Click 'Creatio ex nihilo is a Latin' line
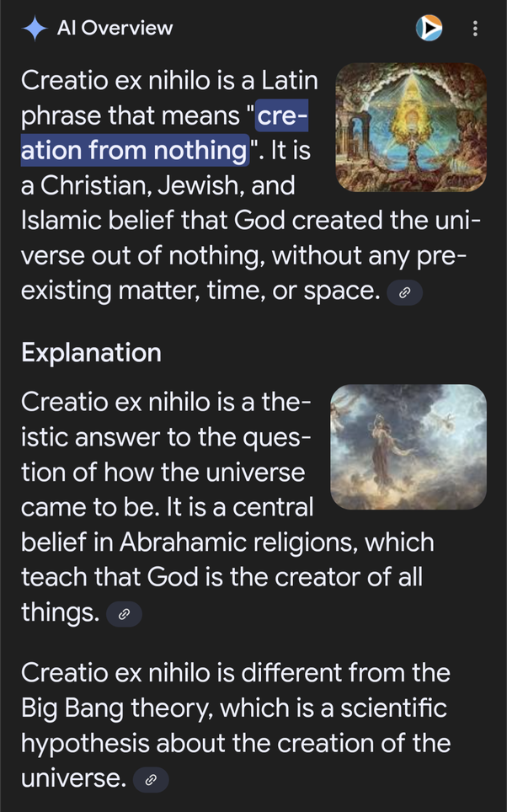The height and width of the screenshot is (812, 507). pyautogui.click(x=168, y=81)
